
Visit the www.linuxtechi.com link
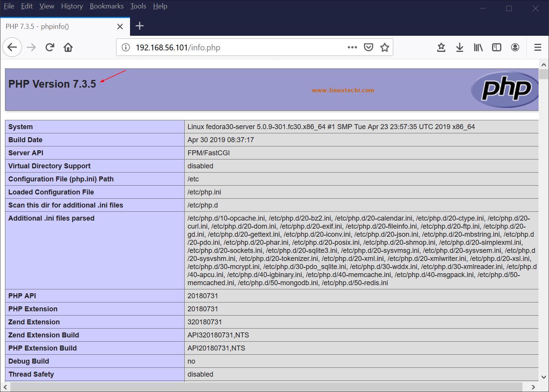click(x=343, y=90)
